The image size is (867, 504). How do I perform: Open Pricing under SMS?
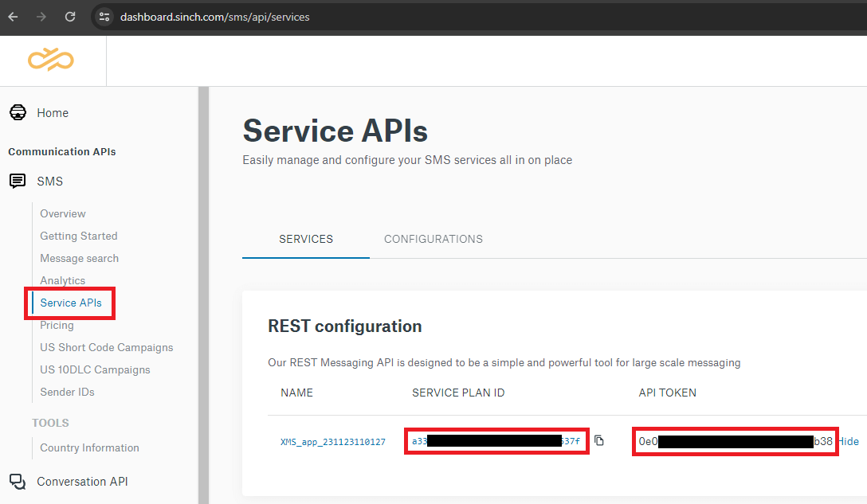tap(57, 325)
